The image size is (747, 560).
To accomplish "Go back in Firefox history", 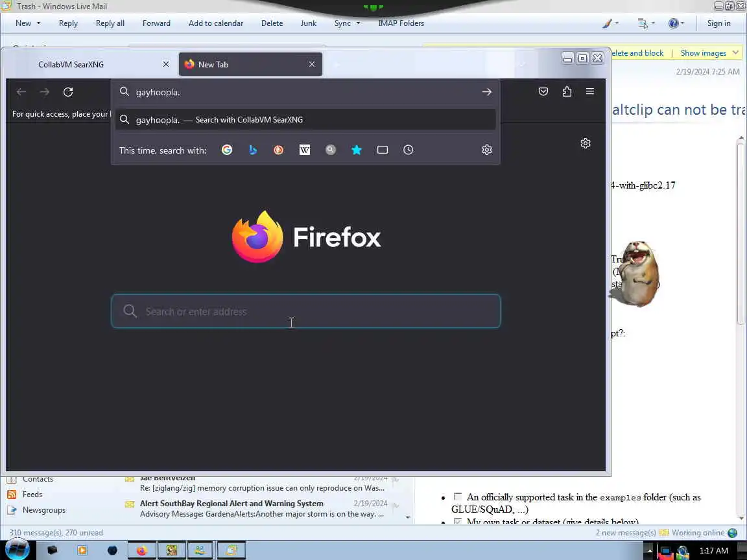I will tap(21, 92).
